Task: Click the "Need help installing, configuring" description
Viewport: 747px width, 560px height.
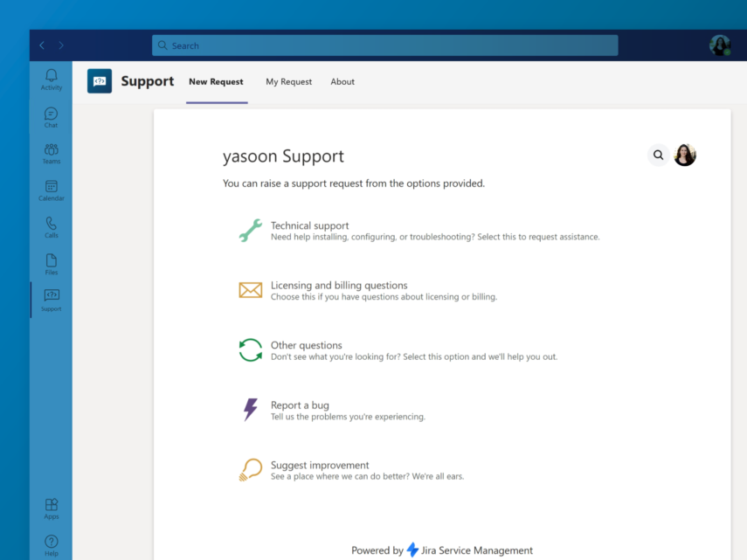Action: click(x=435, y=237)
